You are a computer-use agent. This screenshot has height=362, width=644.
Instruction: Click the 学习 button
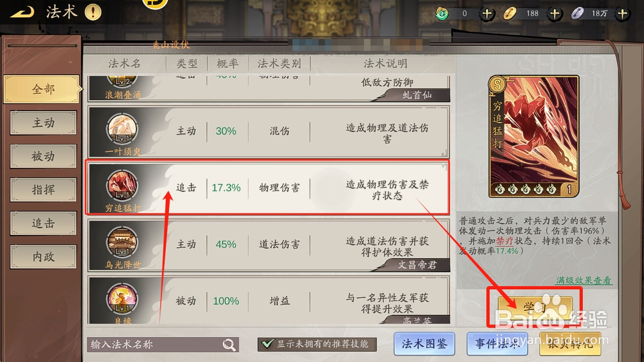(535, 307)
